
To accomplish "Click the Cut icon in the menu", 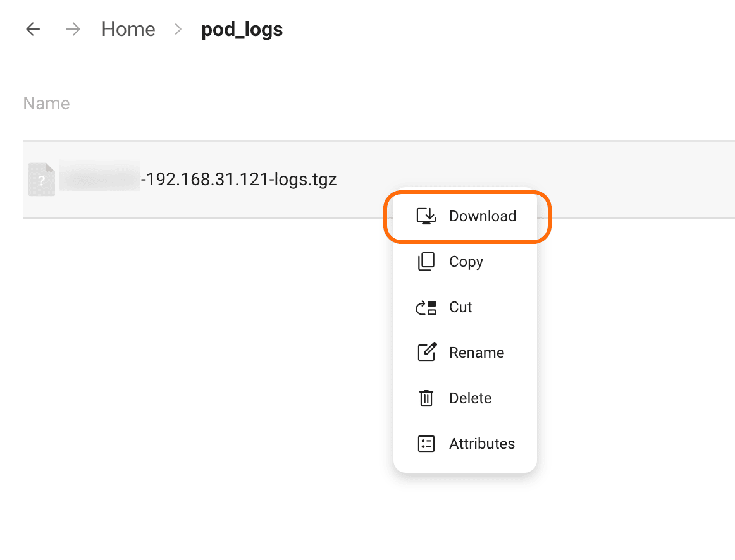I will pos(428,307).
